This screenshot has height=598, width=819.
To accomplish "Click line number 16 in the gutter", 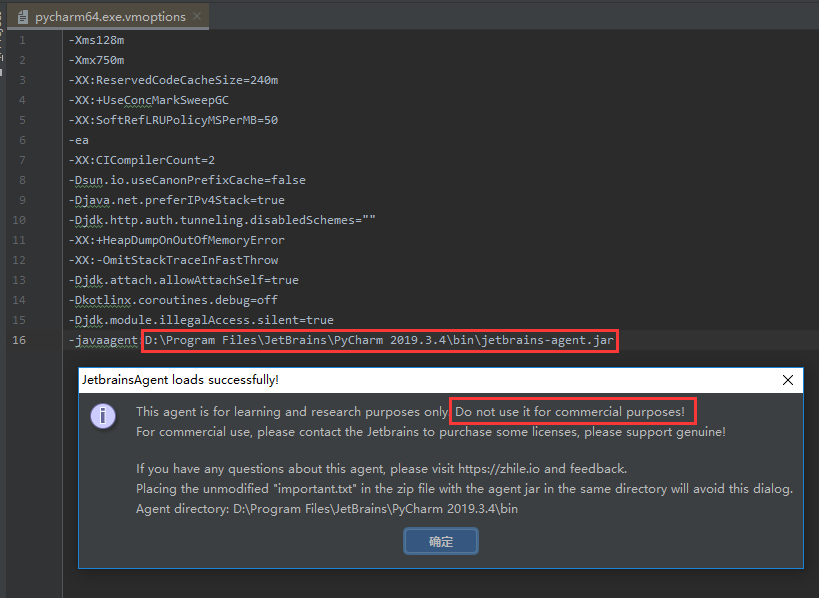I will (x=19, y=340).
